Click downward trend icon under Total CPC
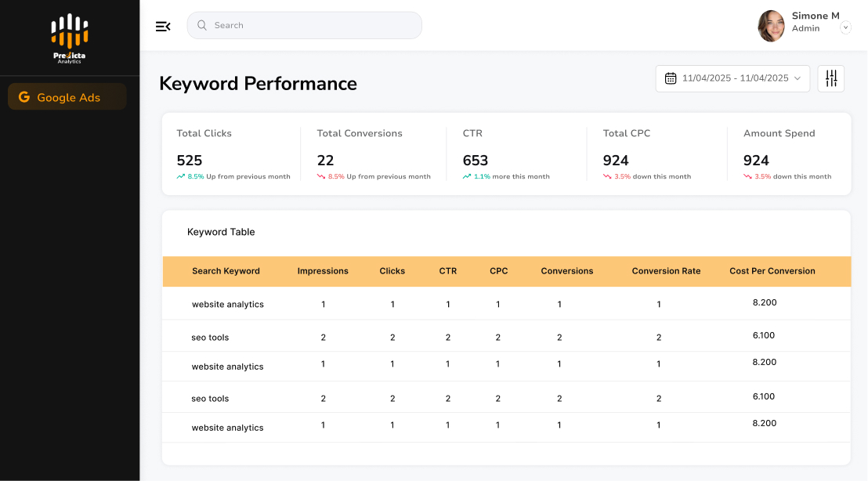The width and height of the screenshot is (868, 481). click(607, 176)
